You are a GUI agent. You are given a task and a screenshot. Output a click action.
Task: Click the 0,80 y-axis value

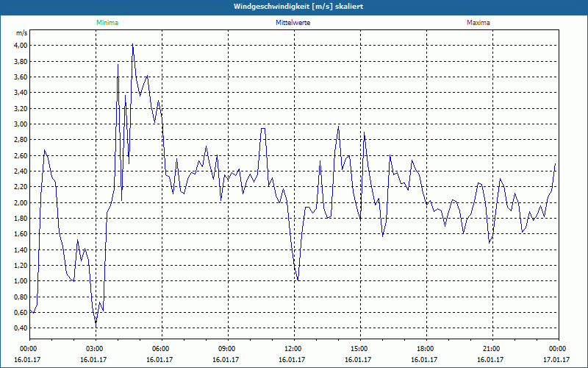(22, 297)
